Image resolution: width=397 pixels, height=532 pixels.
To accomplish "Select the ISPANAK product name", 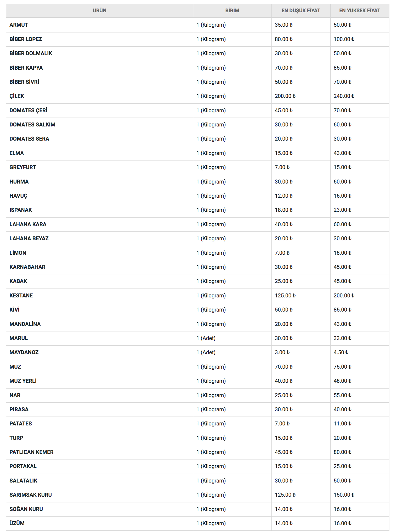I will click(x=21, y=210).
